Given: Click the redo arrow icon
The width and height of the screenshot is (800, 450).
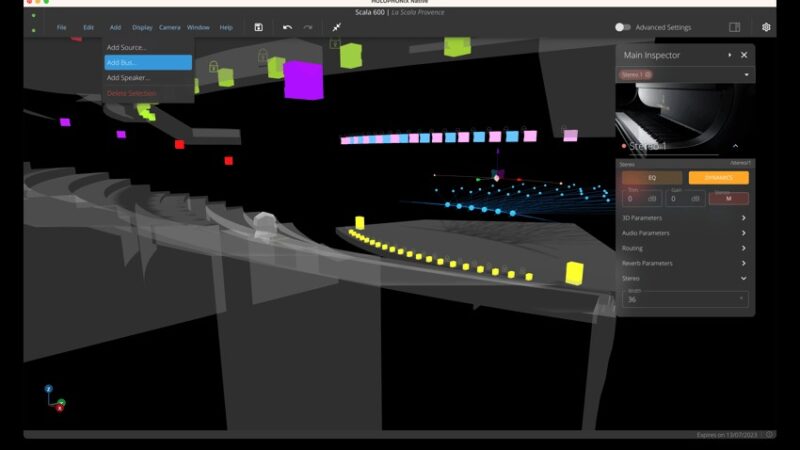Looking at the screenshot, I should click(307, 27).
